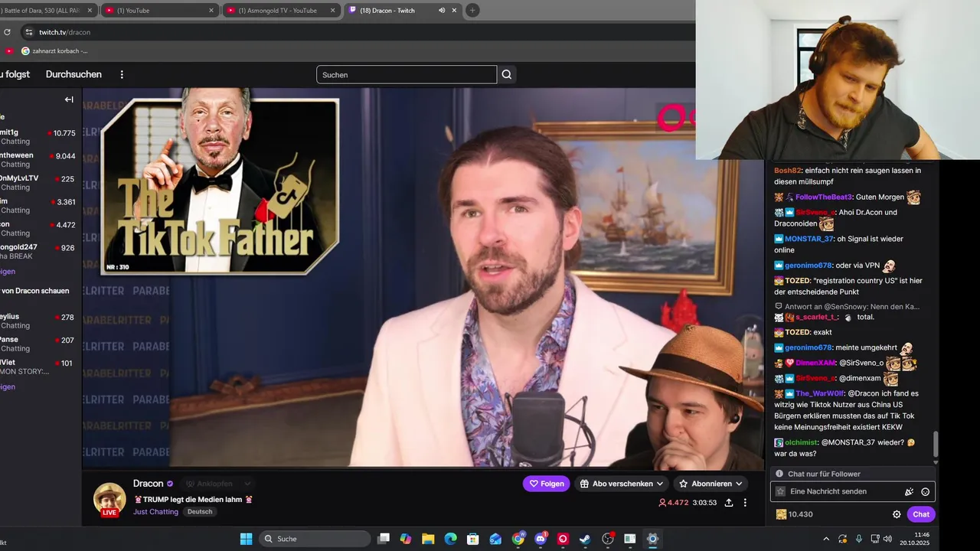The height and width of the screenshot is (551, 980).
Task: Click the Windows taskbar search box
Action: (x=315, y=539)
